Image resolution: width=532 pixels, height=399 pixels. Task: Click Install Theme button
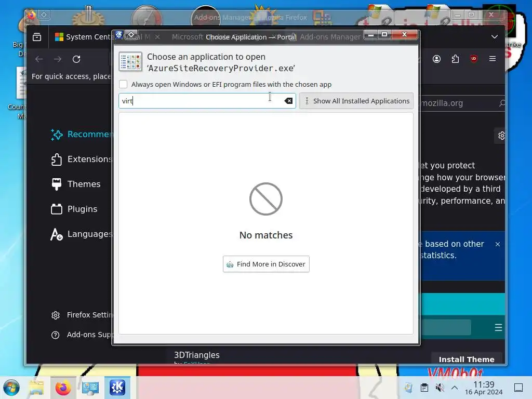tap(467, 359)
